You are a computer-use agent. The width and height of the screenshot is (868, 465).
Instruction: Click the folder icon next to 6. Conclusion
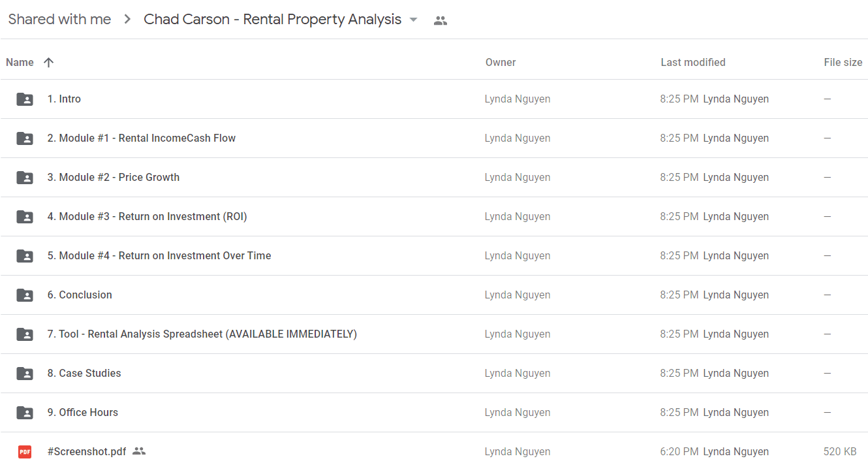pyautogui.click(x=25, y=295)
